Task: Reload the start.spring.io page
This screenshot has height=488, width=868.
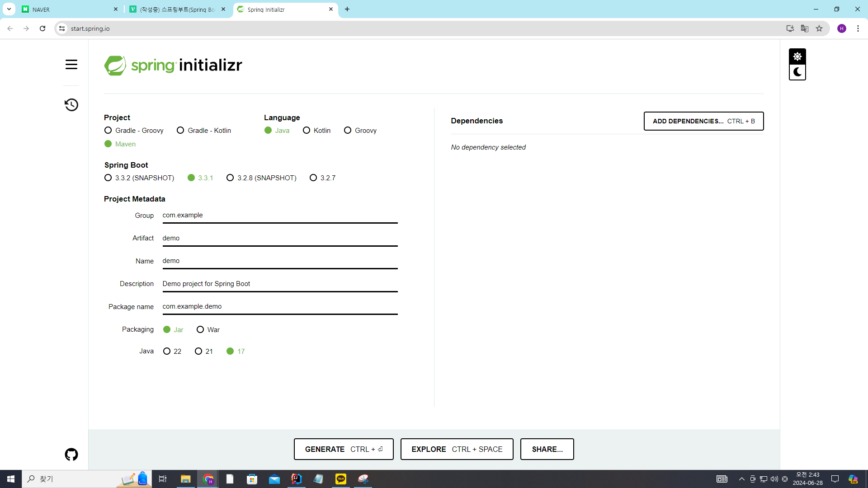Action: coord(42,28)
